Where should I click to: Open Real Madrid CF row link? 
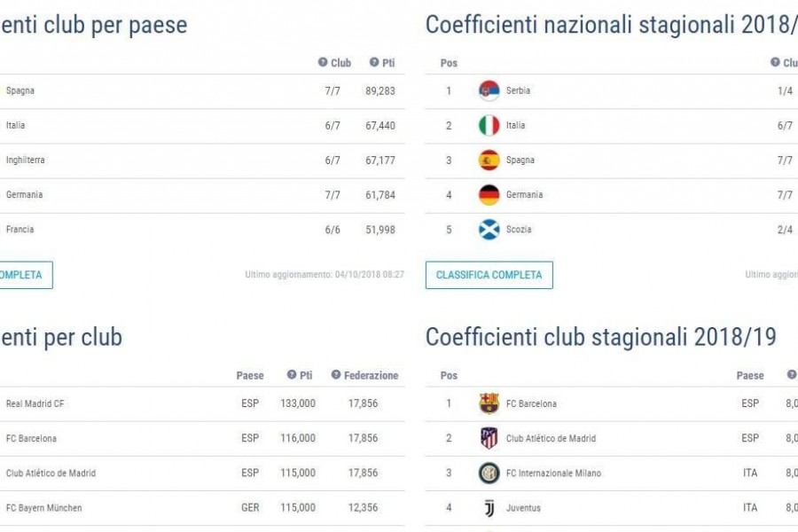click(x=35, y=403)
